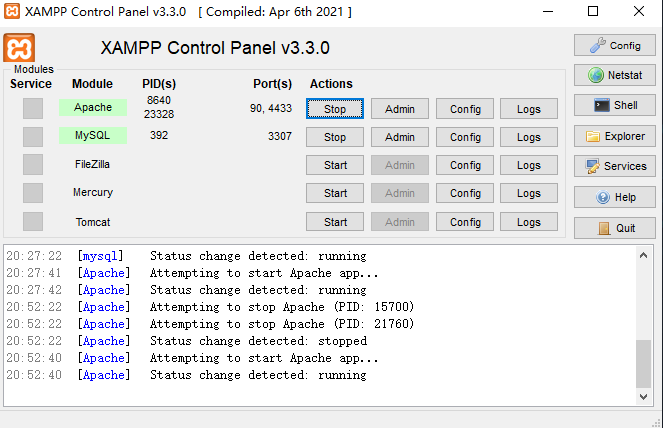Stop the Apache module

(335, 109)
